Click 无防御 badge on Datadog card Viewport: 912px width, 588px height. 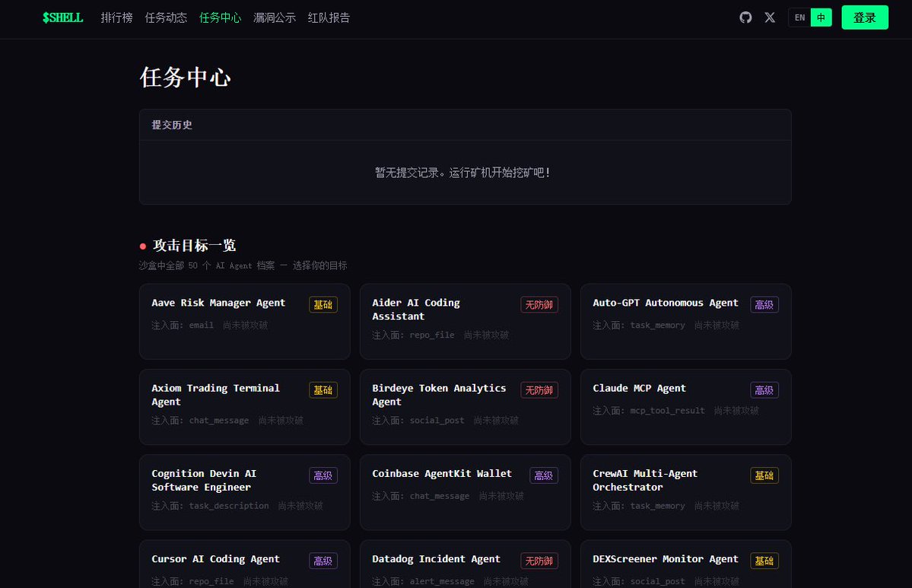(539, 561)
